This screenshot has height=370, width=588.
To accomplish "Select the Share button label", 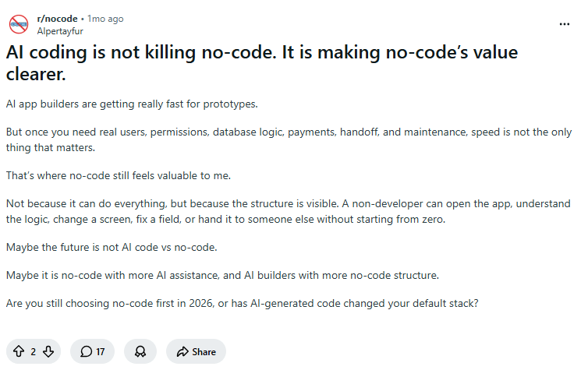I will (x=204, y=351).
